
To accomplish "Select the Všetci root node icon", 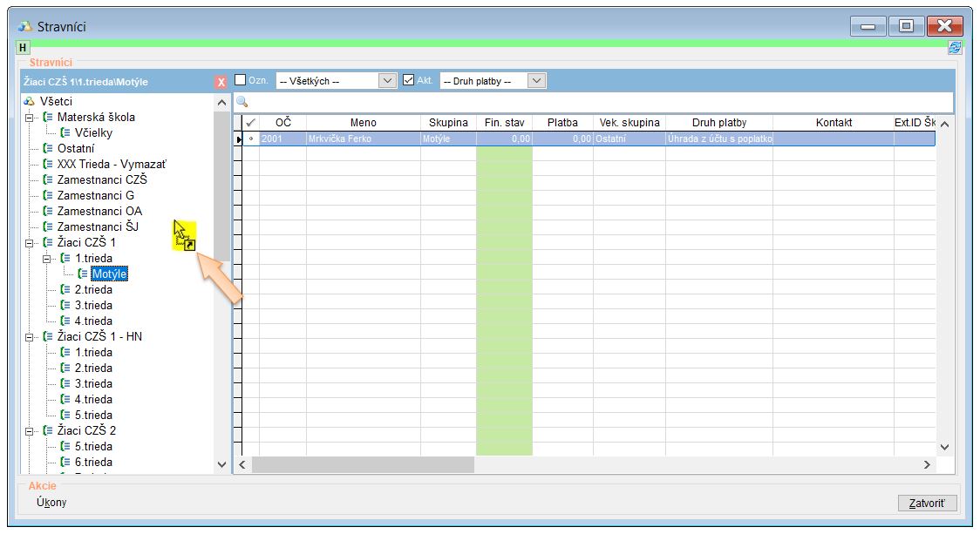I will click(x=29, y=102).
